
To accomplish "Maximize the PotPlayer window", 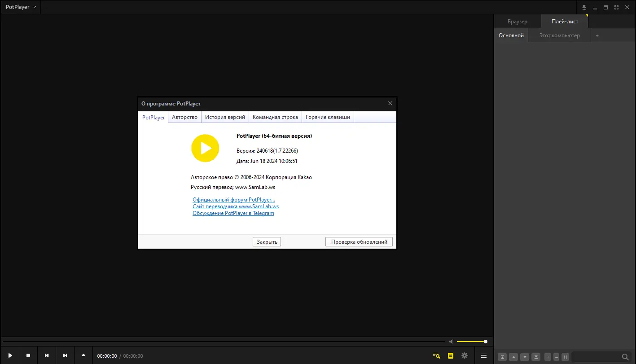I will point(605,7).
